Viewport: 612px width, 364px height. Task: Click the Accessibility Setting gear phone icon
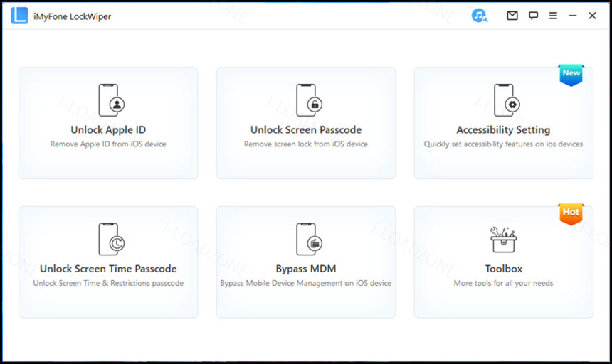point(507,100)
